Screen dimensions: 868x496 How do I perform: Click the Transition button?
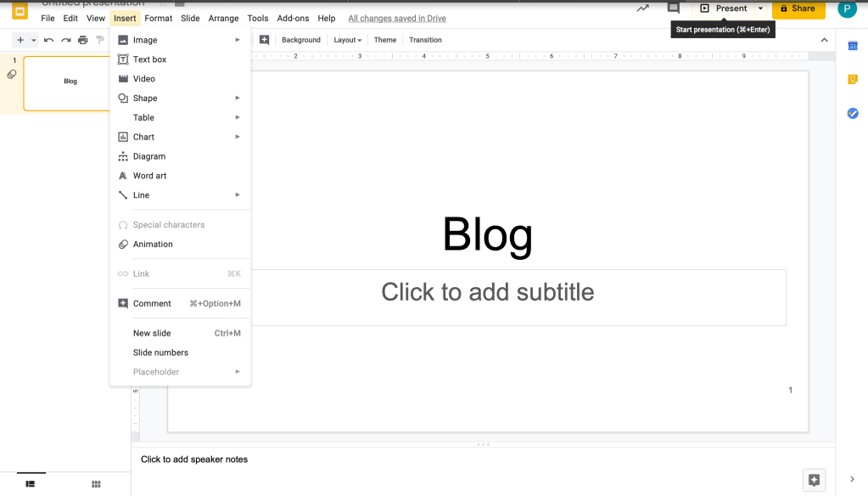425,40
